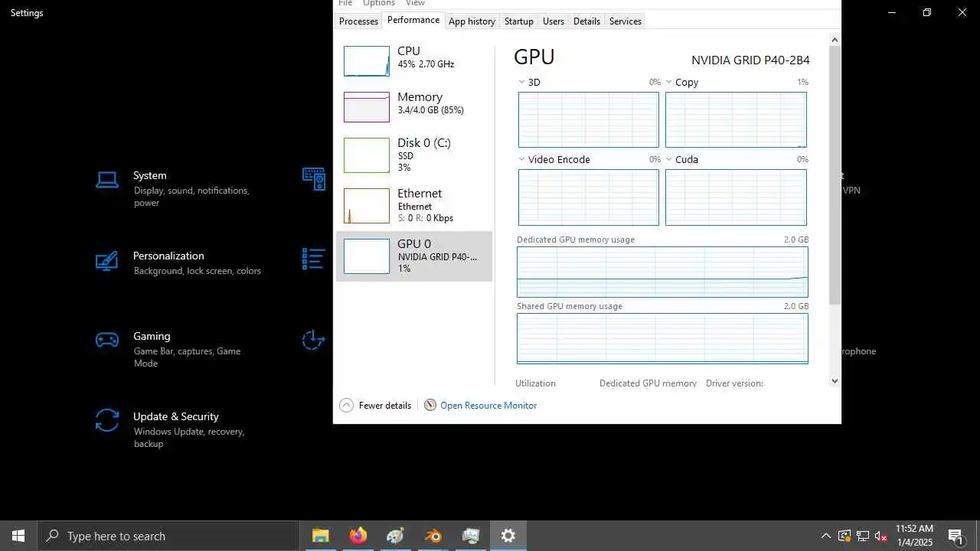Click the Shared GPU memory usage graph
Screen dimensions: 980x551
pyautogui.click(x=662, y=338)
